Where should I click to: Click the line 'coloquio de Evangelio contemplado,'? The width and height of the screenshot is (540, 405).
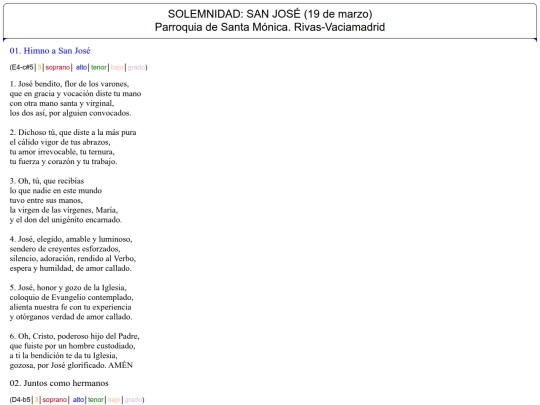pos(72,298)
